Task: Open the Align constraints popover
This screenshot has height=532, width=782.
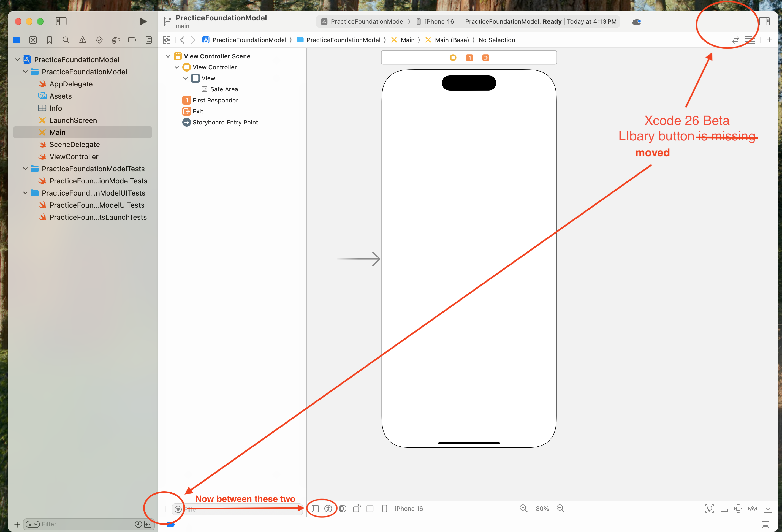Action: pyautogui.click(x=724, y=508)
